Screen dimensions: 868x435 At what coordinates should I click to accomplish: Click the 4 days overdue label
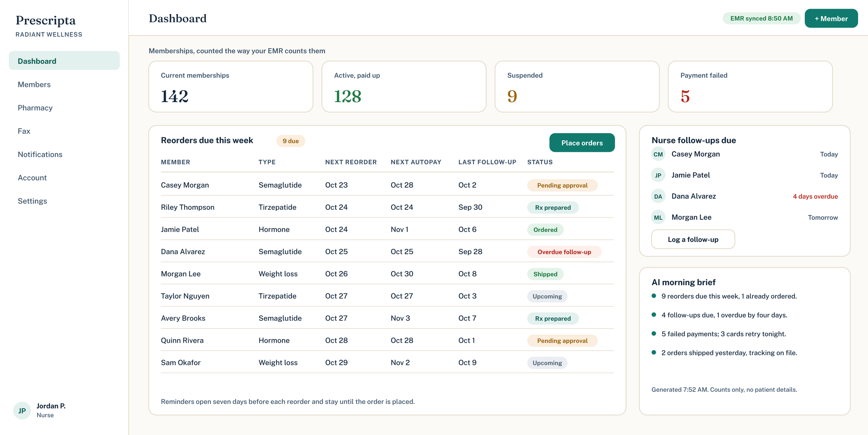click(x=815, y=196)
